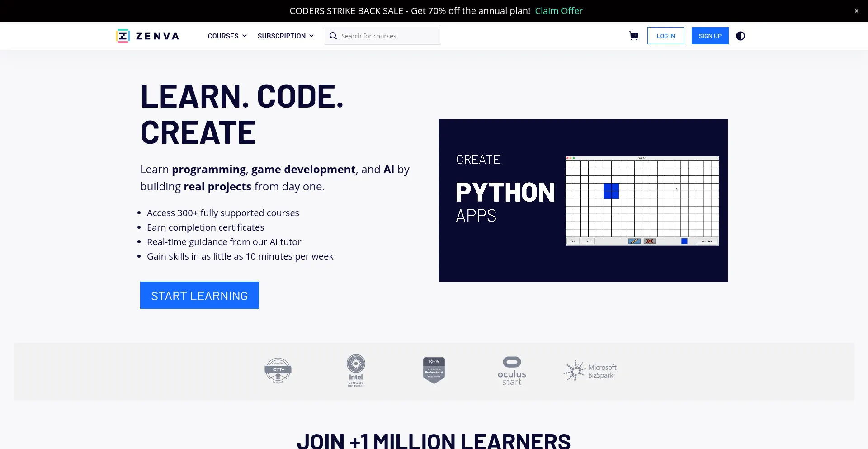Click the search magnifier icon
Screen dimensions: 868x449
[333, 36]
